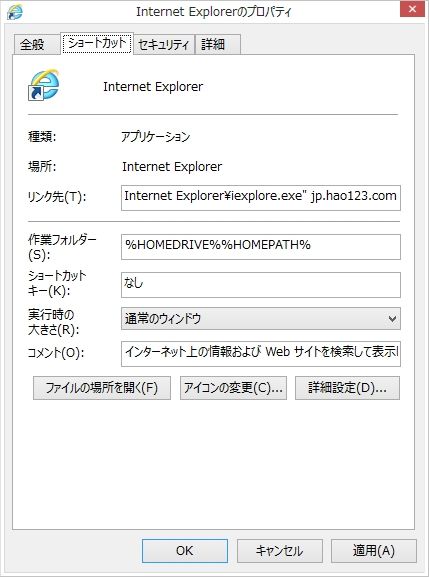Open 詳細設定 dialog button
The height and width of the screenshot is (577, 429).
click(347, 388)
